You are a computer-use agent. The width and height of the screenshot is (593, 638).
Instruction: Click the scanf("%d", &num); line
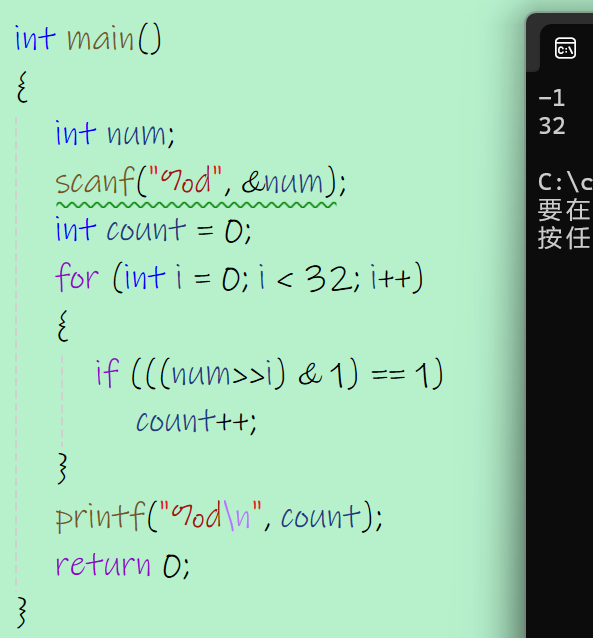201,182
